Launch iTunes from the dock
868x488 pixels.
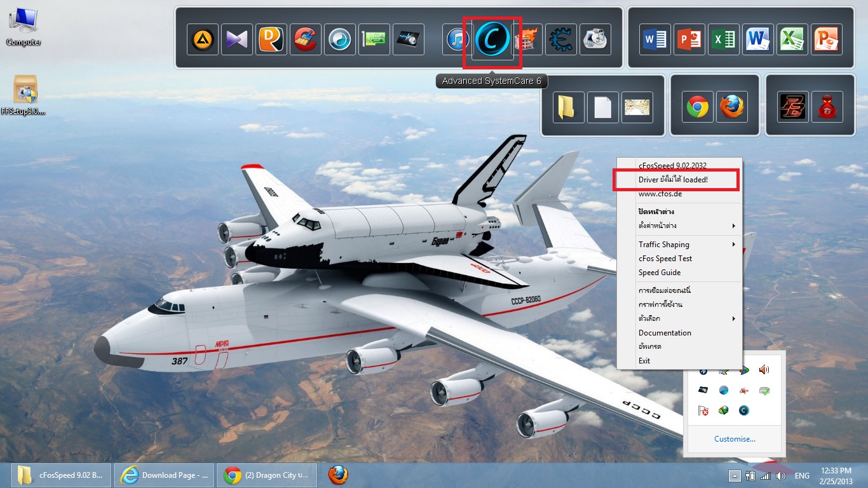458,39
